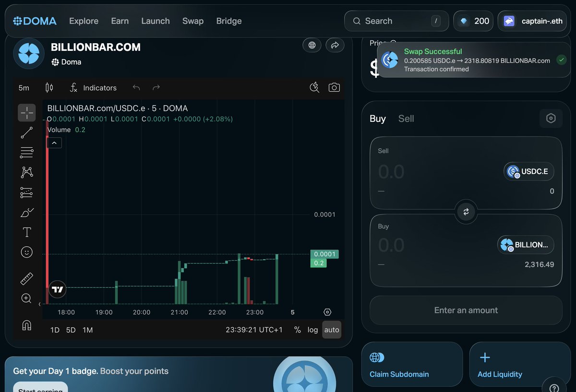Select the Fibonacci retracement tool
Image resolution: width=576 pixels, height=392 pixels.
click(x=27, y=153)
